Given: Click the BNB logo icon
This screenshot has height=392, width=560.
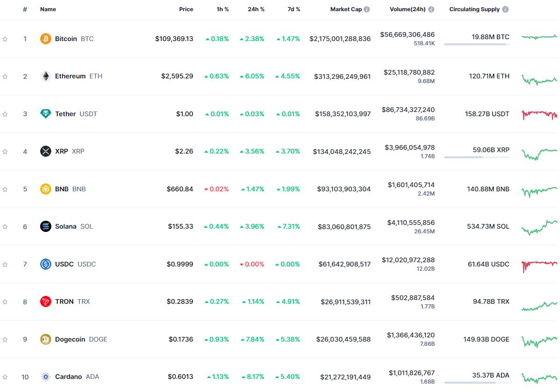Looking at the screenshot, I should coord(45,189).
